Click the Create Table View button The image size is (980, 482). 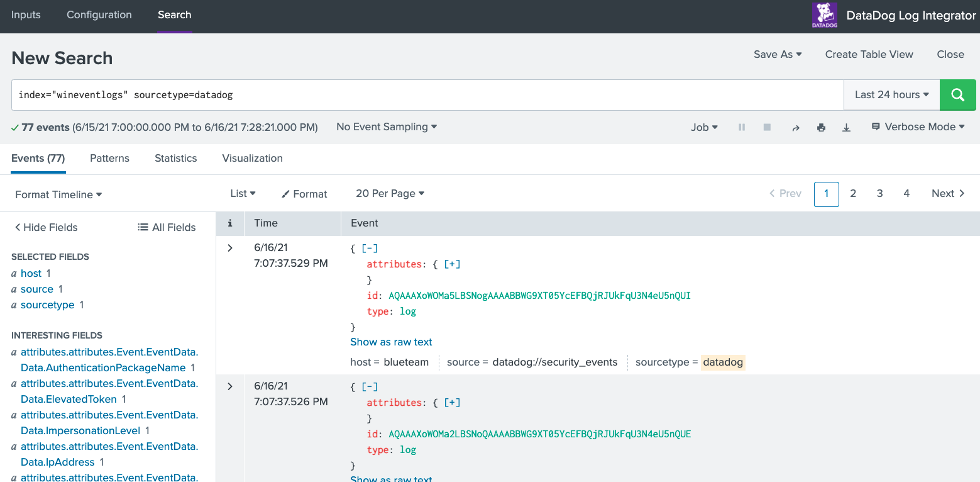pos(869,54)
